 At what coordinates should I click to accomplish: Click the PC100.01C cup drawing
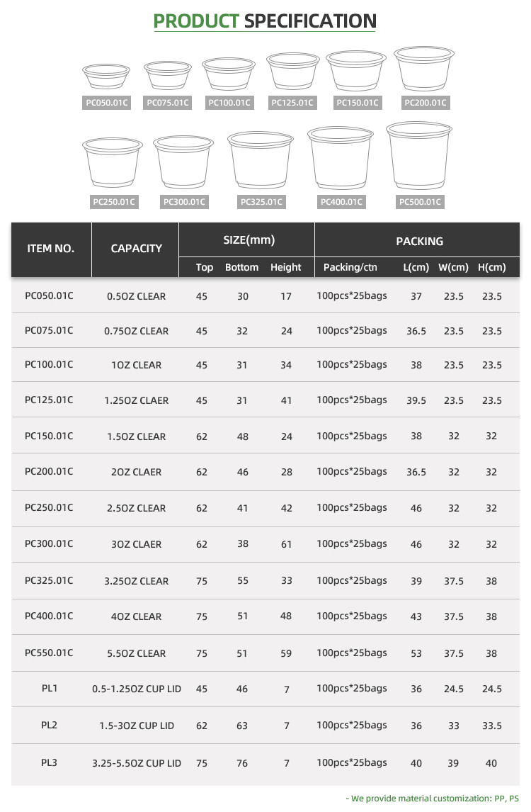[x=229, y=74]
